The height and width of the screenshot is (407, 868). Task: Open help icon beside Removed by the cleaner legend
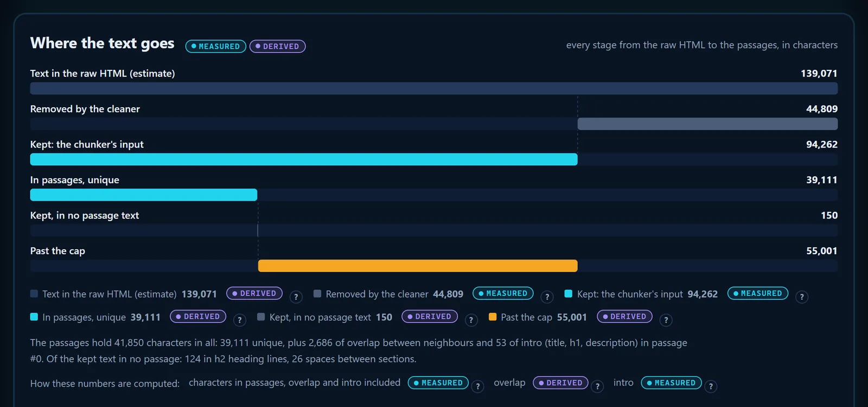[547, 297]
